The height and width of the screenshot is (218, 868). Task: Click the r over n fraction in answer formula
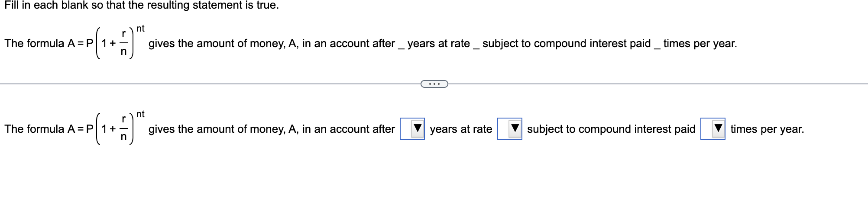point(123,129)
